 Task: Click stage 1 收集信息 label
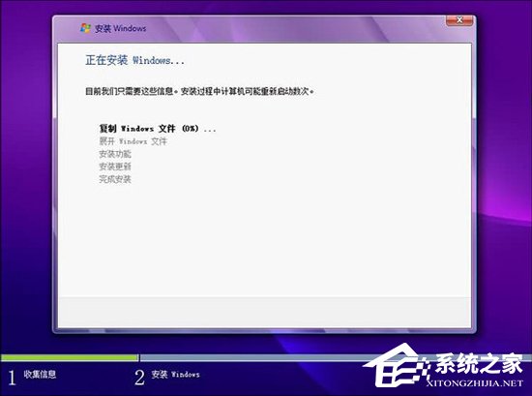[x=40, y=375]
